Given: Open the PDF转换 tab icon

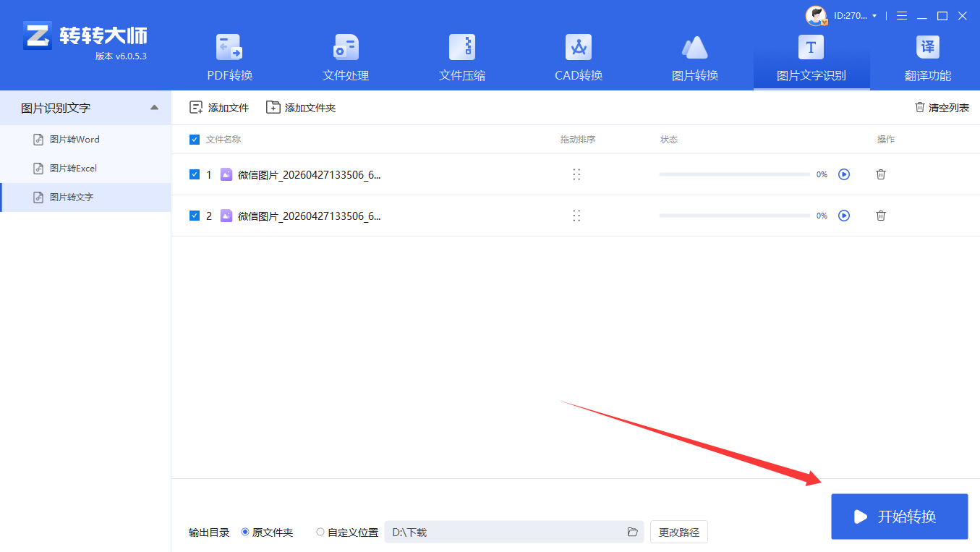Looking at the screenshot, I should click(x=229, y=47).
